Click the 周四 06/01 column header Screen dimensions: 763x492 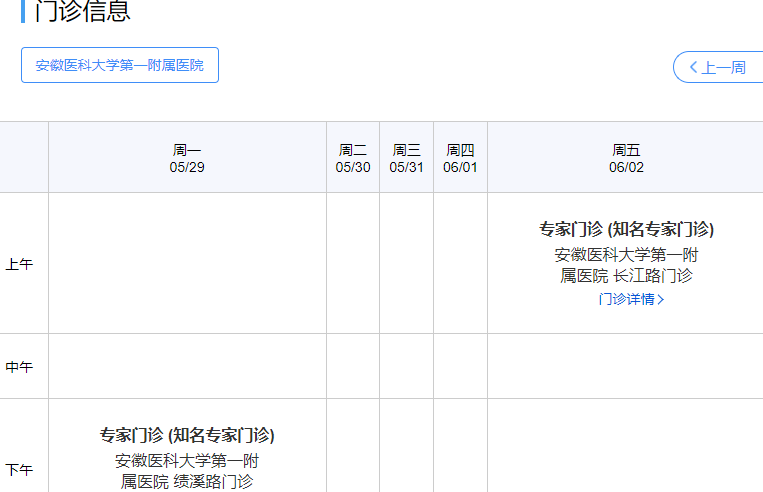tap(460, 158)
